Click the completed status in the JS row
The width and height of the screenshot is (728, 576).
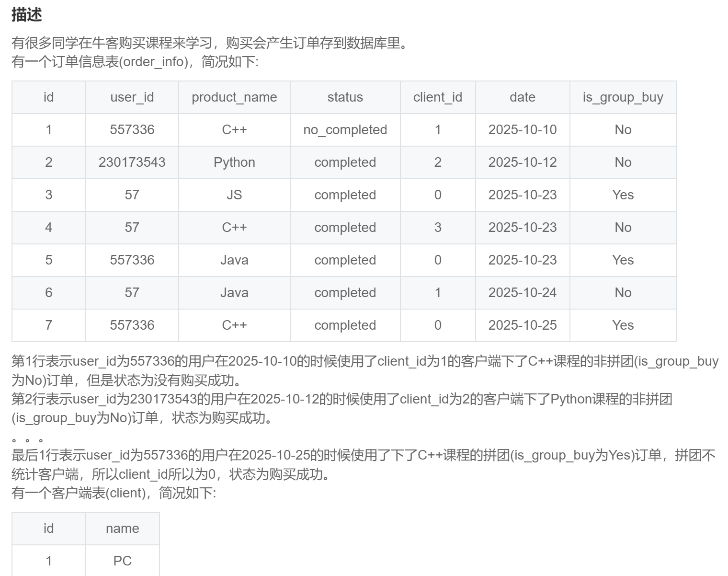click(345, 195)
